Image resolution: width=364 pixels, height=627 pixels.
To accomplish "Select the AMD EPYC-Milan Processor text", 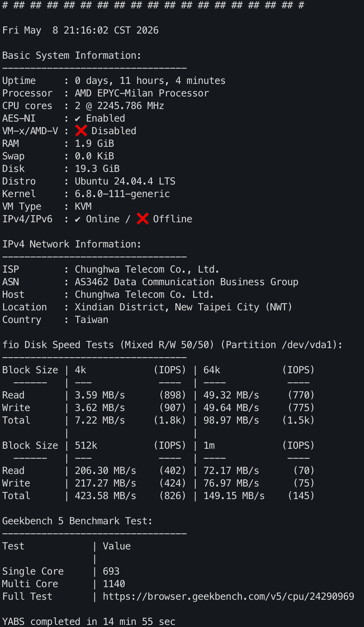I will (x=142, y=93).
